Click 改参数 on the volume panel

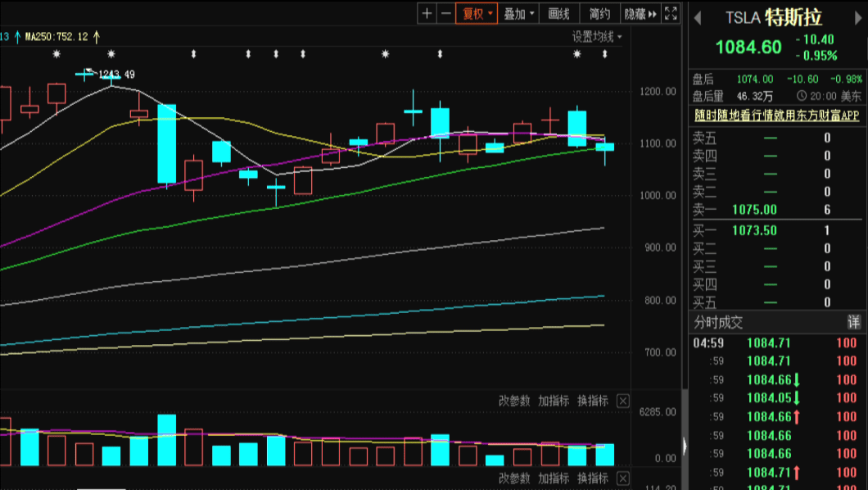point(515,401)
